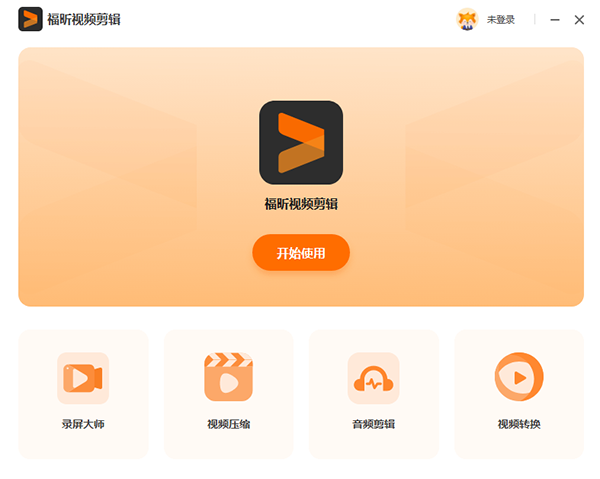Click 福昕视频剪辑 text under center logo
The width and height of the screenshot is (600, 479).
click(301, 204)
